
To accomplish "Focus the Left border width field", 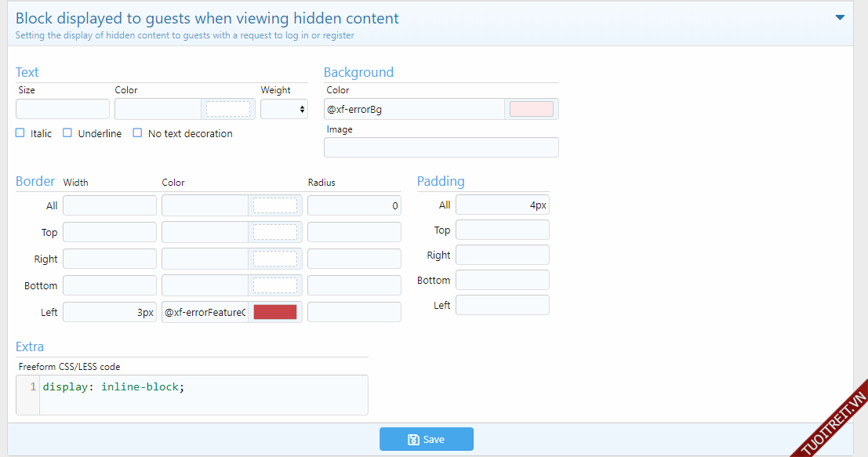I will pyautogui.click(x=110, y=312).
